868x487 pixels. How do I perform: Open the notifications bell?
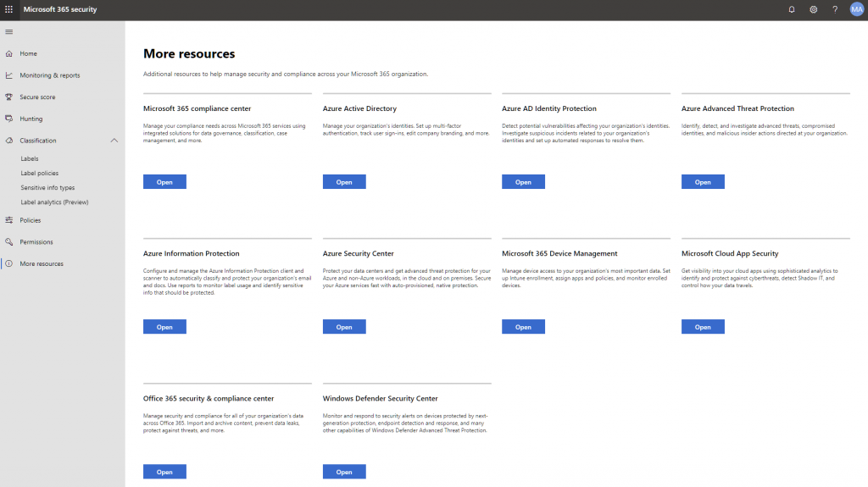pos(792,9)
